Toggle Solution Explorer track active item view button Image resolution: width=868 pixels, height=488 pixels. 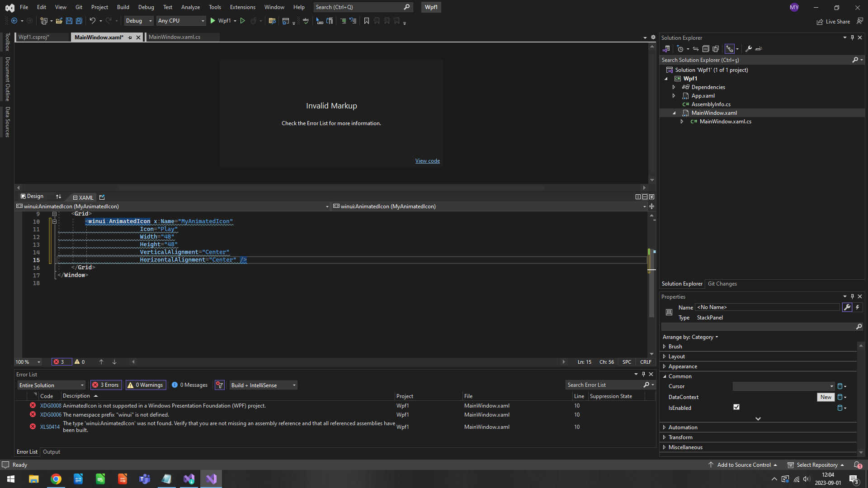click(730, 49)
